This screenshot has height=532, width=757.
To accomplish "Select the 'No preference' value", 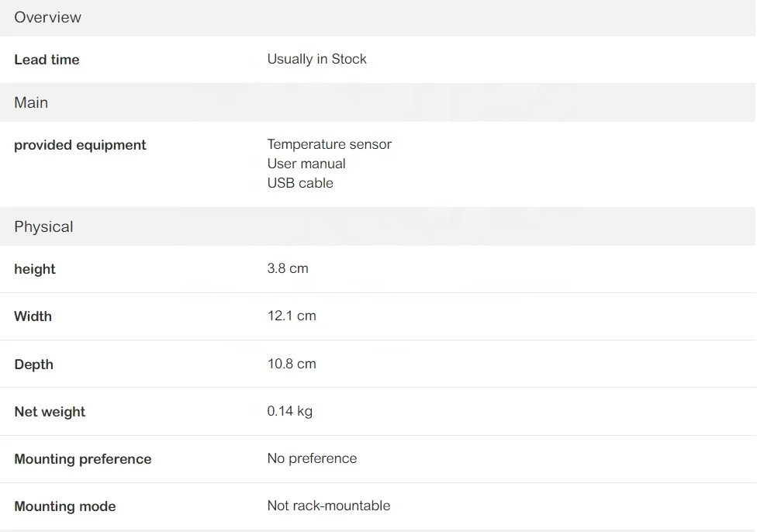I will 312,458.
